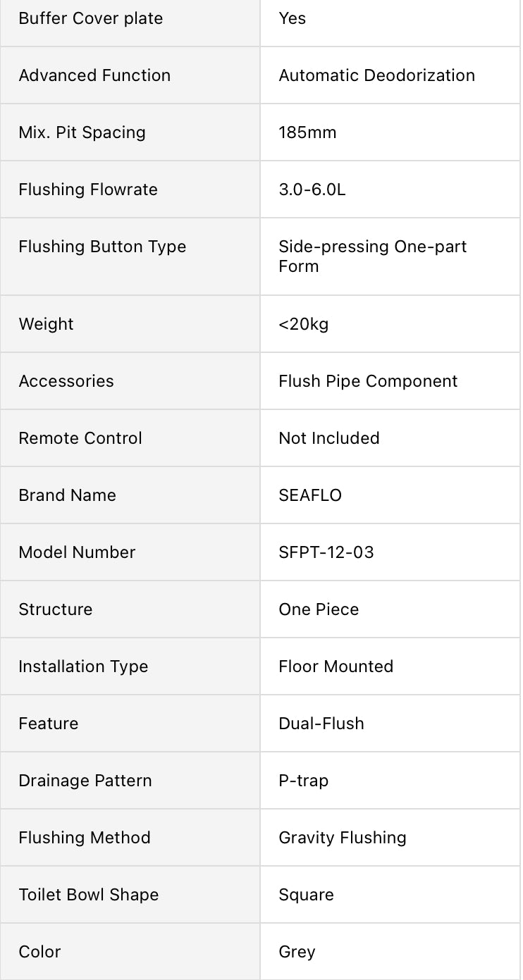
Task: Select the One Piece structure value
Action: pos(319,609)
